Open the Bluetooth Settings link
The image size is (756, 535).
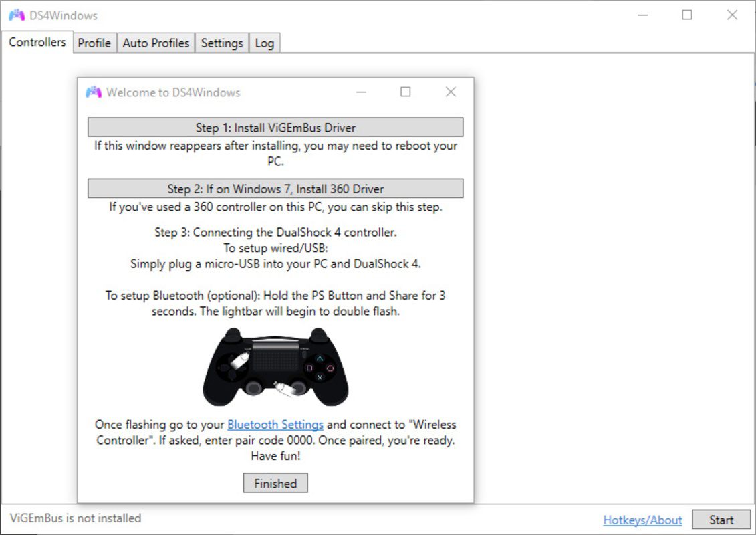coord(275,424)
